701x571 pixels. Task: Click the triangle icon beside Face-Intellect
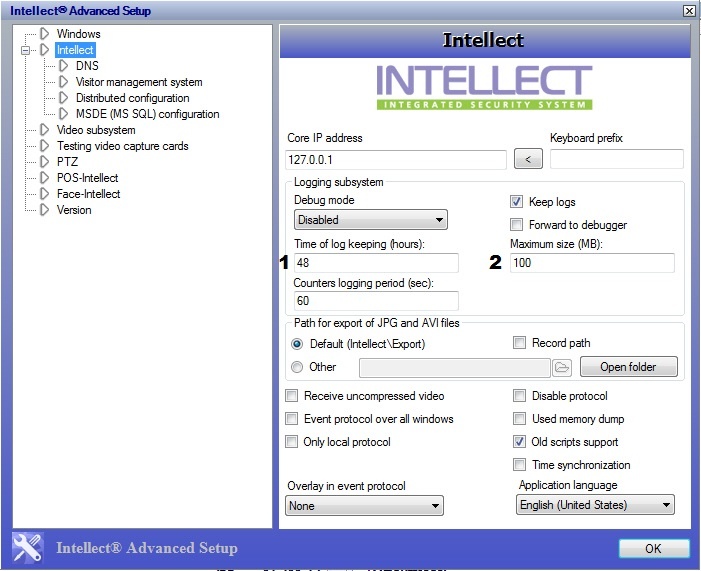pyautogui.click(x=44, y=194)
